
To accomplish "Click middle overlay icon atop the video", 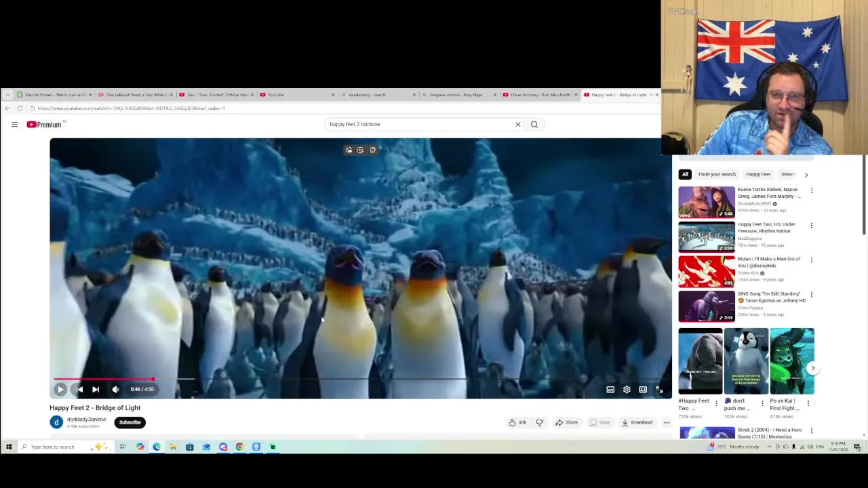I will tap(360, 150).
